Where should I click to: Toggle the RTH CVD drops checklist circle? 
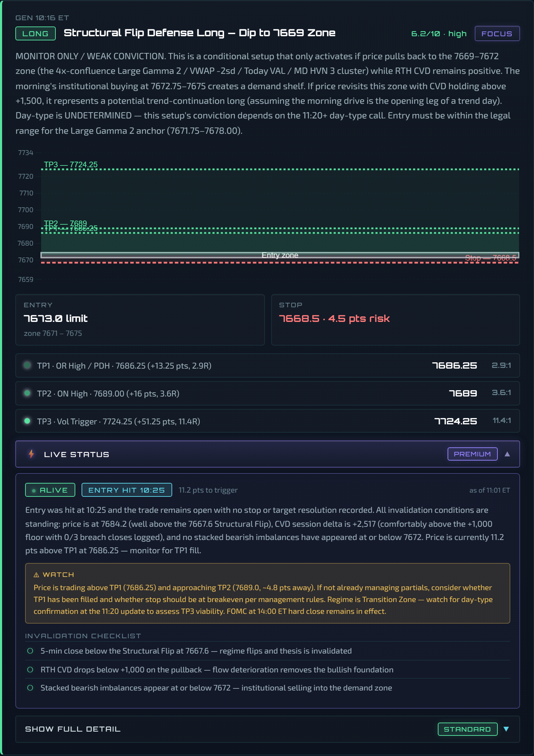click(30, 670)
